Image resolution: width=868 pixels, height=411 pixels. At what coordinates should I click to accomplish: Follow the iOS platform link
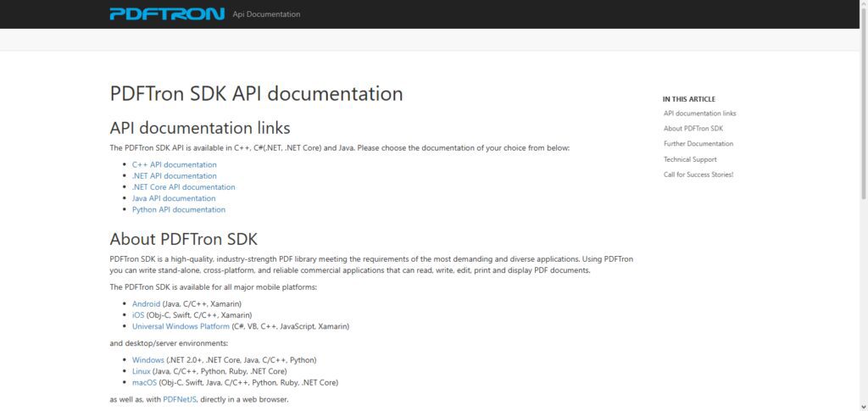click(x=138, y=314)
